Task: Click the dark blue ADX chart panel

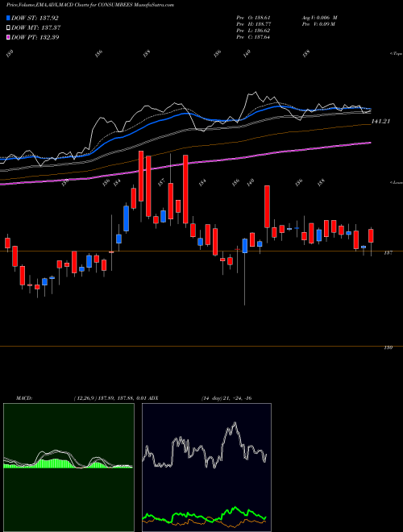Action: [x=206, y=468]
